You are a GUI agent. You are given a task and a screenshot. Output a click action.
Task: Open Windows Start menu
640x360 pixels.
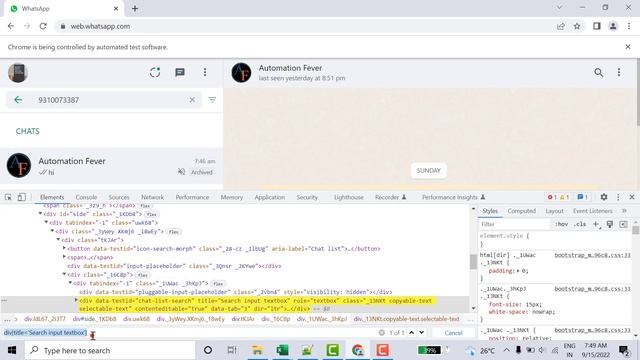point(12,350)
